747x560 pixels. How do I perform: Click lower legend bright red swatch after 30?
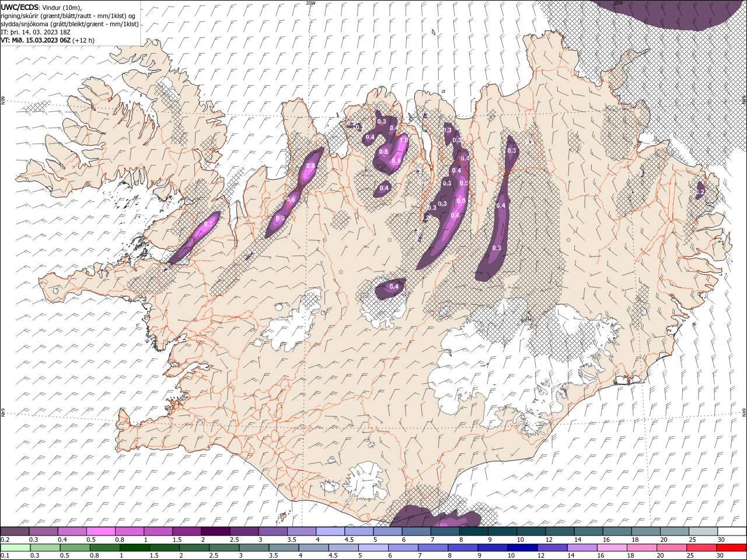tap(732, 548)
